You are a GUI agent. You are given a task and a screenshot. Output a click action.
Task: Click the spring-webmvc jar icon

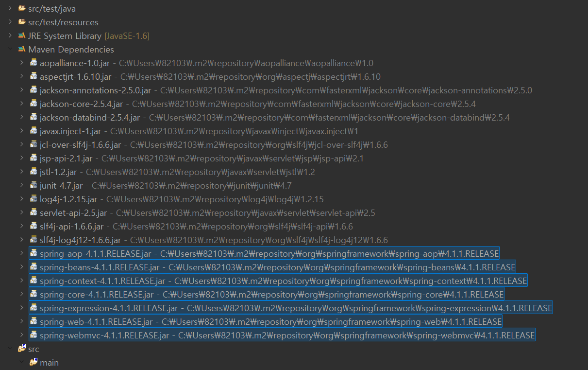pos(34,335)
